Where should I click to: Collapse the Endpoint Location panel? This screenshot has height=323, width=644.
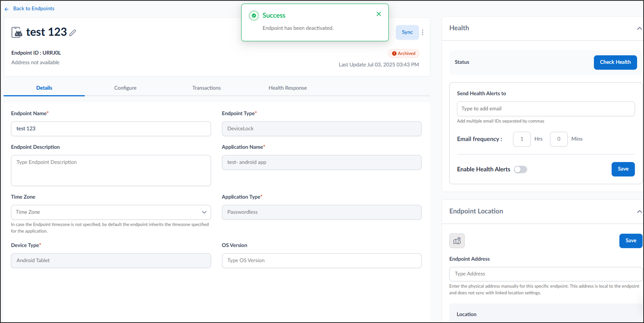point(639,211)
